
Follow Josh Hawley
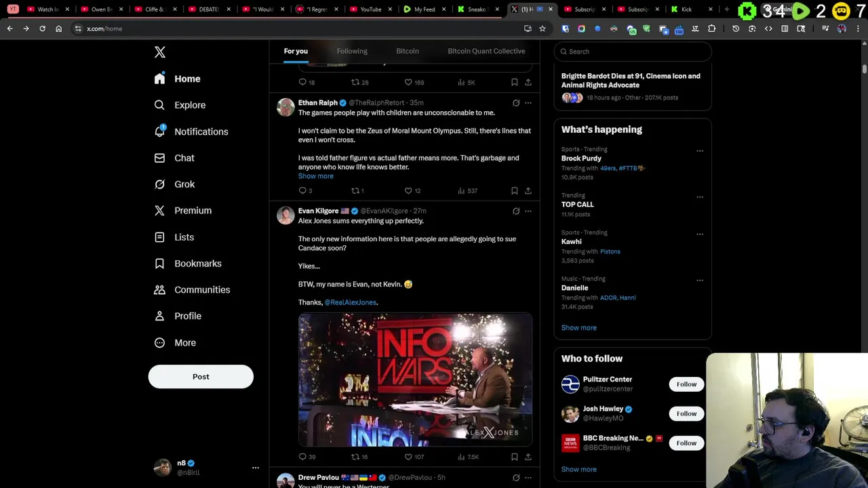[x=686, y=413]
